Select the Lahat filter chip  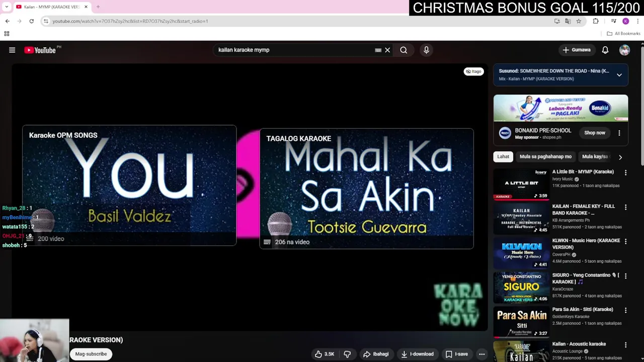(503, 157)
